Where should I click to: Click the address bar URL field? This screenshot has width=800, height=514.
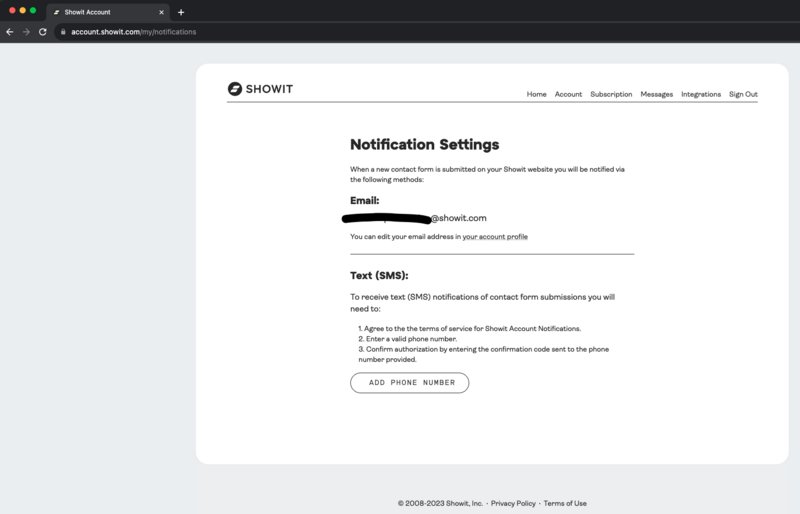(x=134, y=32)
